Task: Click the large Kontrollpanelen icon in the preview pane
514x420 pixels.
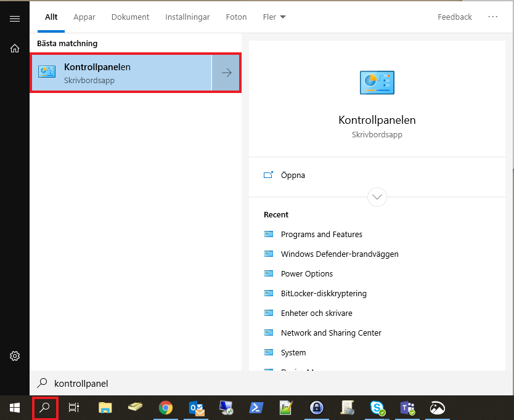Action: [x=377, y=83]
